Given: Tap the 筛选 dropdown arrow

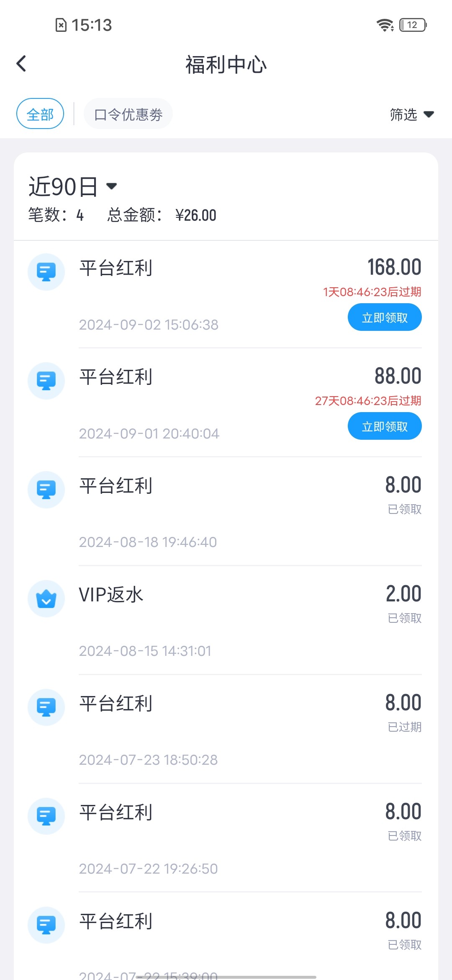Looking at the screenshot, I should coord(429,114).
